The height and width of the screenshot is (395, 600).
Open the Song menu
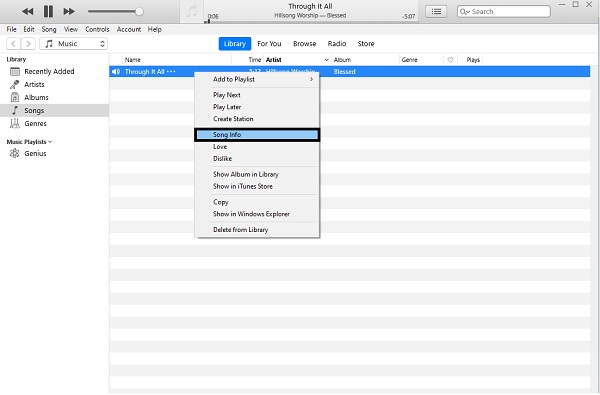click(x=49, y=29)
